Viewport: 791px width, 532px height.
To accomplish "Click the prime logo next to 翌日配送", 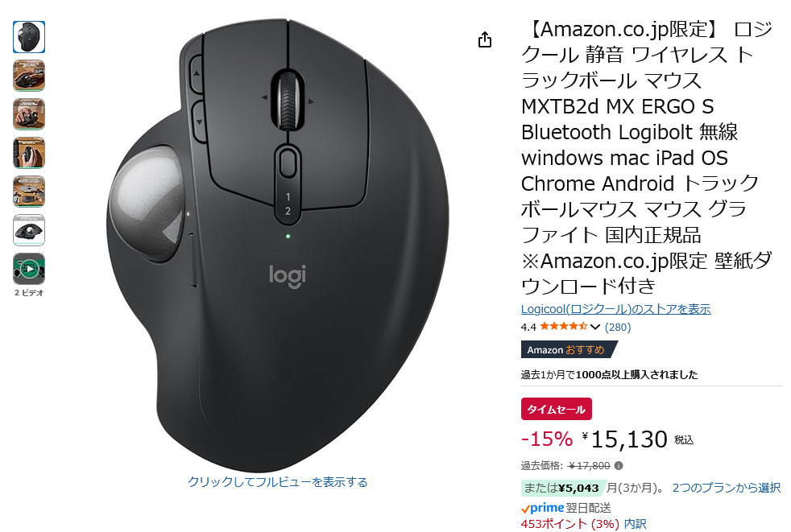I will click(542, 508).
